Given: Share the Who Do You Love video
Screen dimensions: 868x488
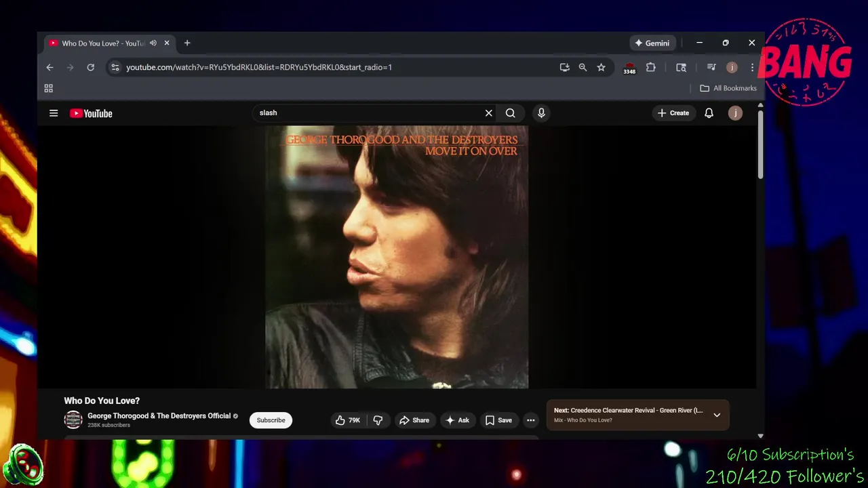Looking at the screenshot, I should pyautogui.click(x=414, y=420).
